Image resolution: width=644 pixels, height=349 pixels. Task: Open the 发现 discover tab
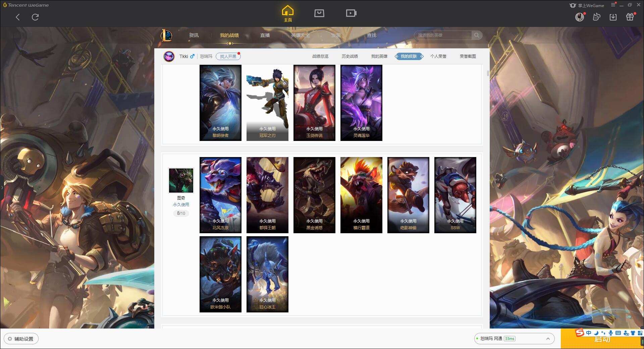[336, 35]
